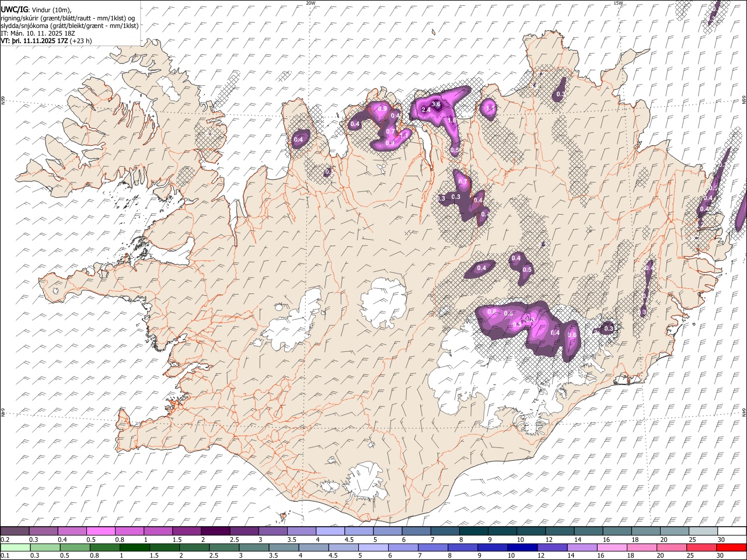The width and height of the screenshot is (747, 560).
Task: Select the upper-row orchid swatch starting at 0.4
Action: [72, 531]
